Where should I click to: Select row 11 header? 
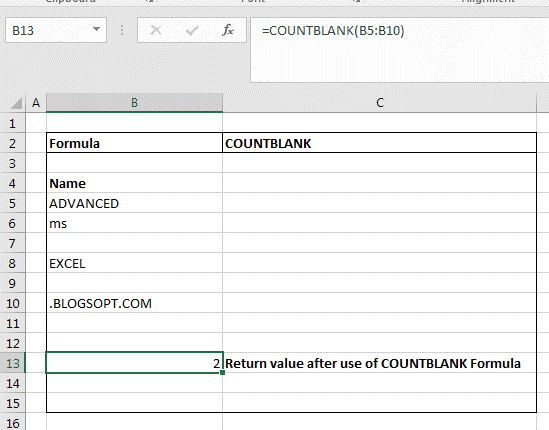(13, 323)
